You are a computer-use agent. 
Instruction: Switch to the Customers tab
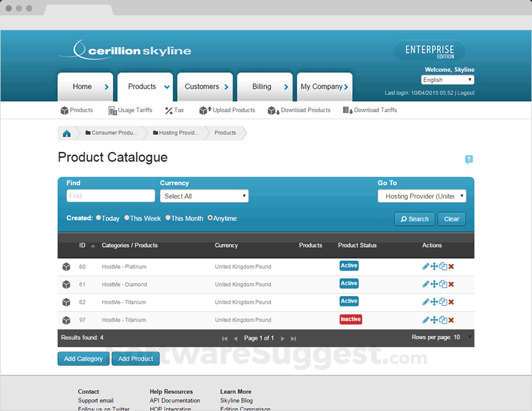click(x=205, y=86)
